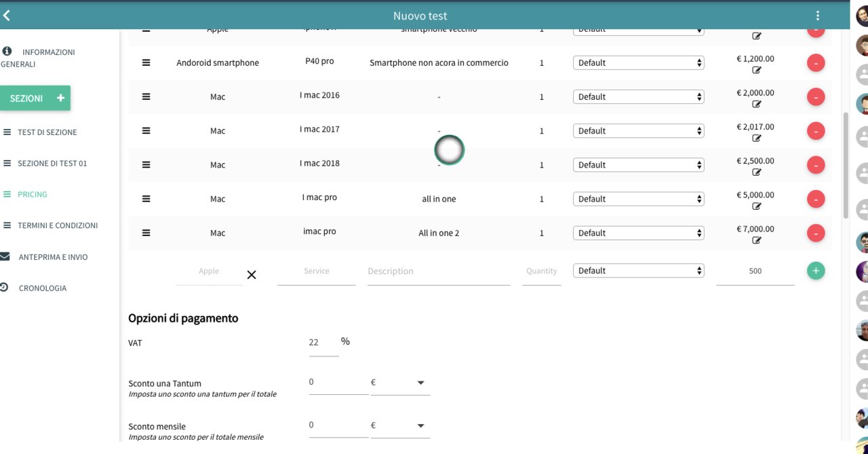This screenshot has width=868, height=454.
Task: Remove the I mac 2016 row
Action: [815, 97]
